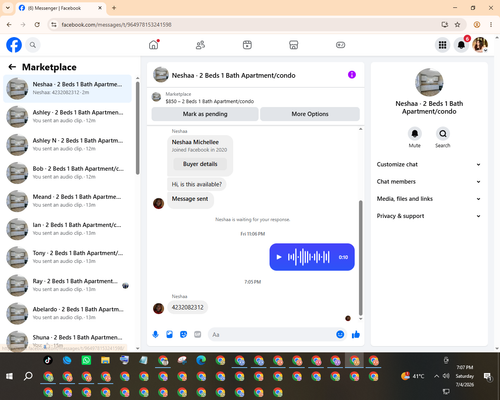
Task: Seek within the audio clip waveform
Action: pyautogui.click(x=309, y=257)
